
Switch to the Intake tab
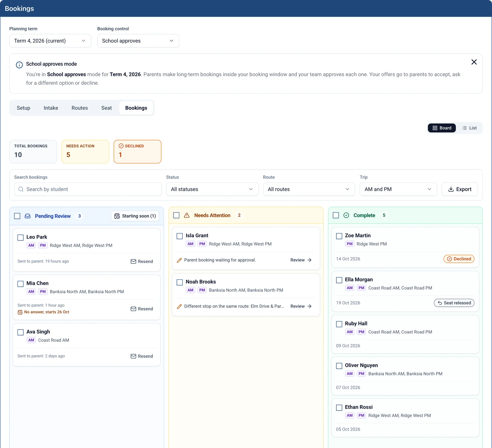pos(51,108)
